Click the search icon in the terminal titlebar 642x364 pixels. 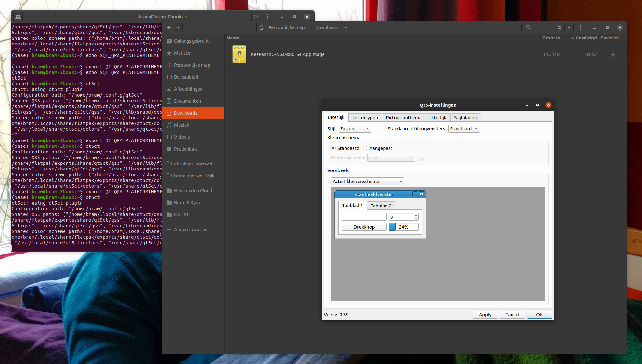[x=256, y=16]
